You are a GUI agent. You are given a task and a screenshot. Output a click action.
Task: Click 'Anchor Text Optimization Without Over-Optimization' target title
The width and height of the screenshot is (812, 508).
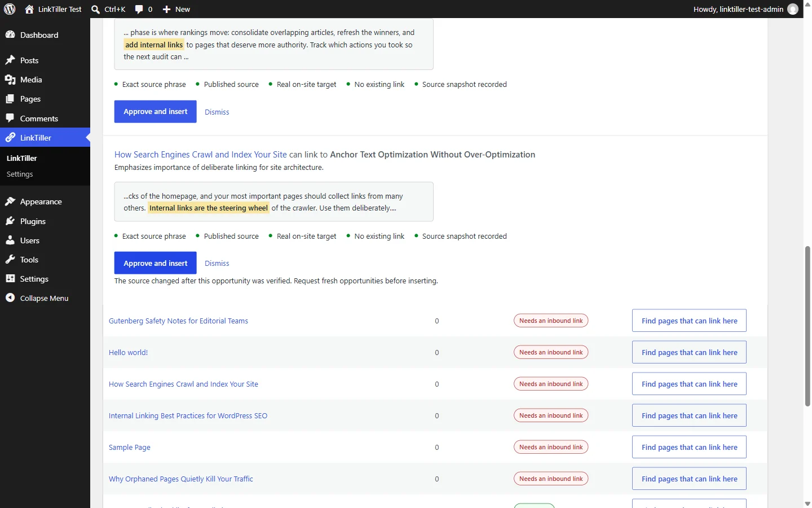tap(433, 155)
